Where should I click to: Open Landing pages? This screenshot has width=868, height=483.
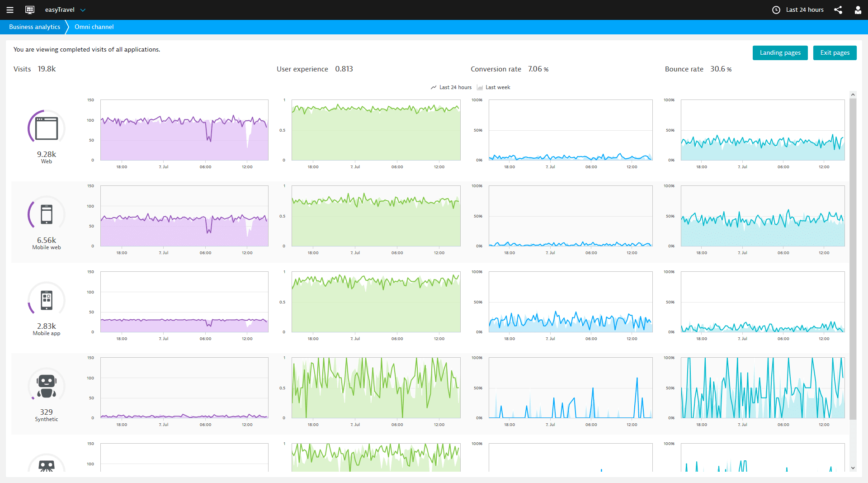(x=780, y=53)
